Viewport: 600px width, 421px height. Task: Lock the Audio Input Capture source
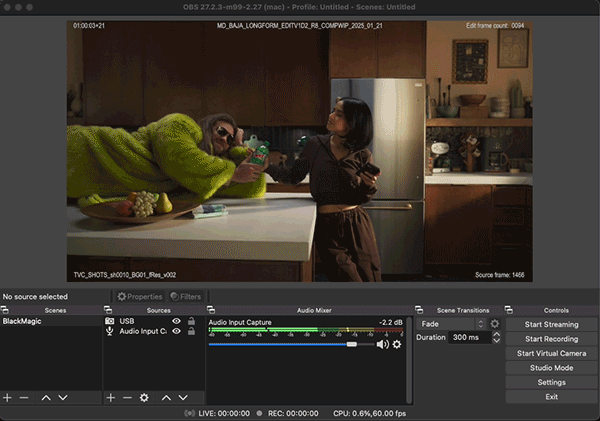tap(191, 331)
